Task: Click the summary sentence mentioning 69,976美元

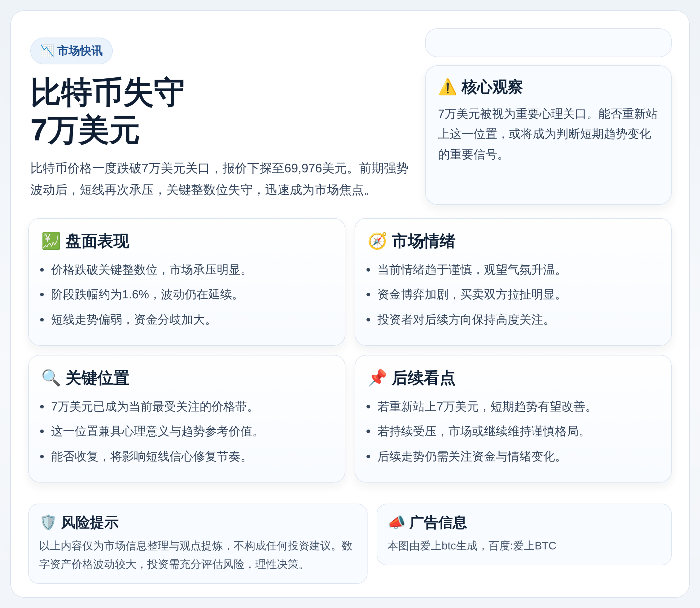Action: (219, 179)
